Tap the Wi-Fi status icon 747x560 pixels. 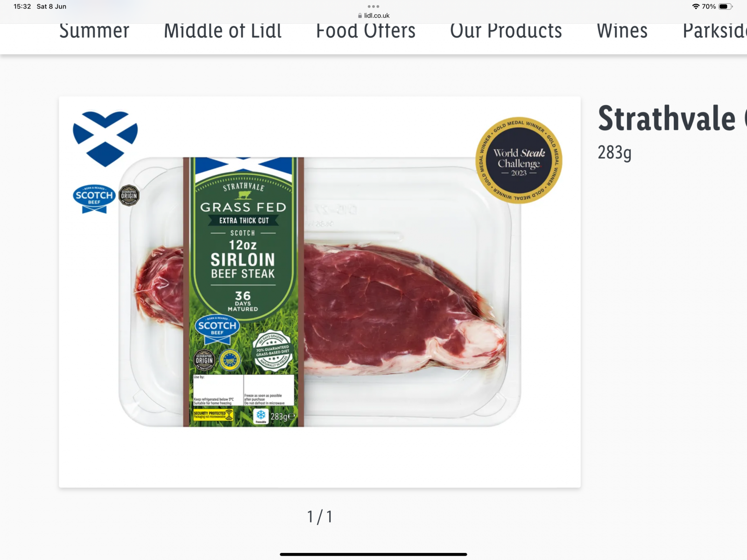pos(696,7)
